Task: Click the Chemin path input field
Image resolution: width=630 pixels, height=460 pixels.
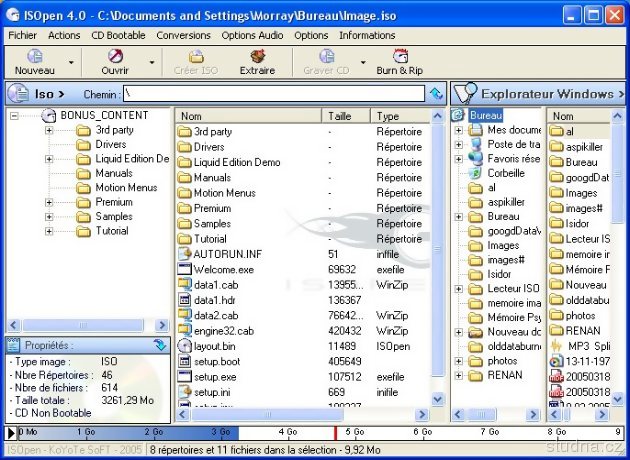Action: (272, 94)
